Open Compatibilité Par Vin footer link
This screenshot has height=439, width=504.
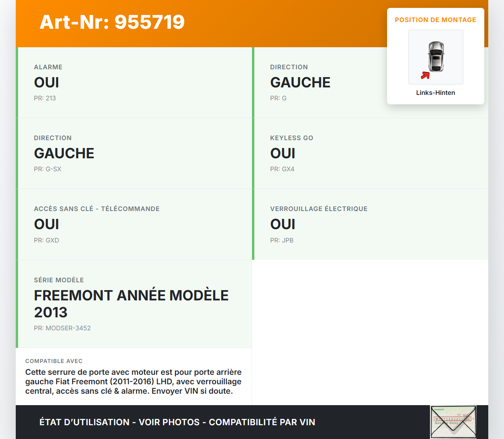(262, 422)
